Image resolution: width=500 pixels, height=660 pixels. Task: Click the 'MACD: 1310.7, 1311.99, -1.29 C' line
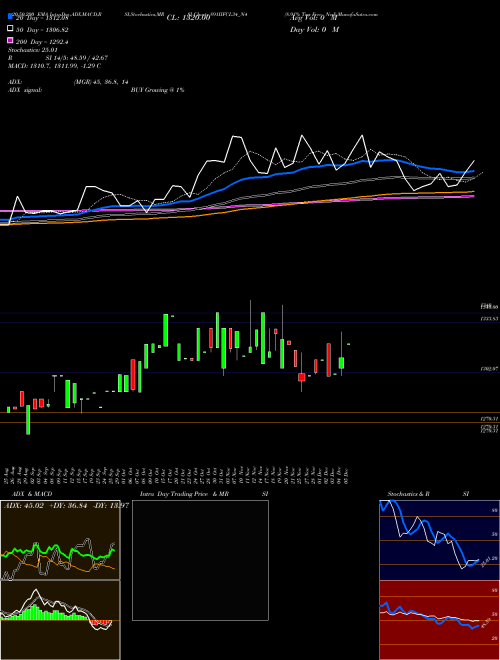(54, 66)
